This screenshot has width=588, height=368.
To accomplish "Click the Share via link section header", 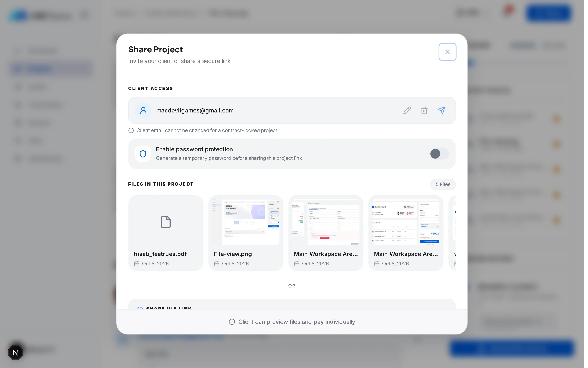I will 169,308.
